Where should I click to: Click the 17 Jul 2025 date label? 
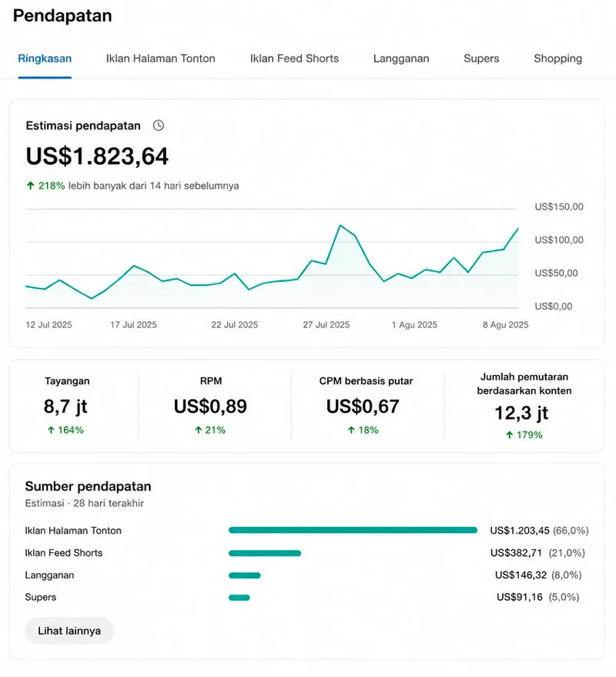tap(133, 325)
